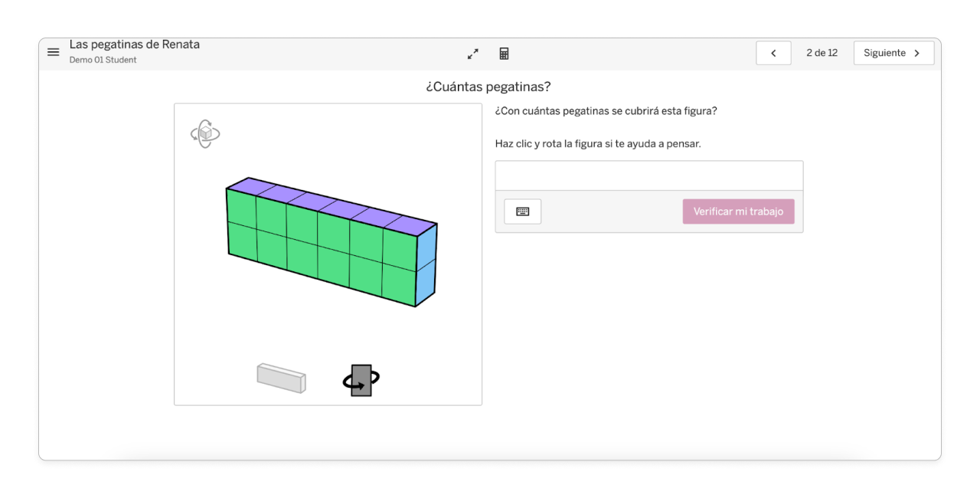Viewport: 980px width, 498px height.
Task: Open the calculator tool in the toolbar
Action: click(x=504, y=53)
